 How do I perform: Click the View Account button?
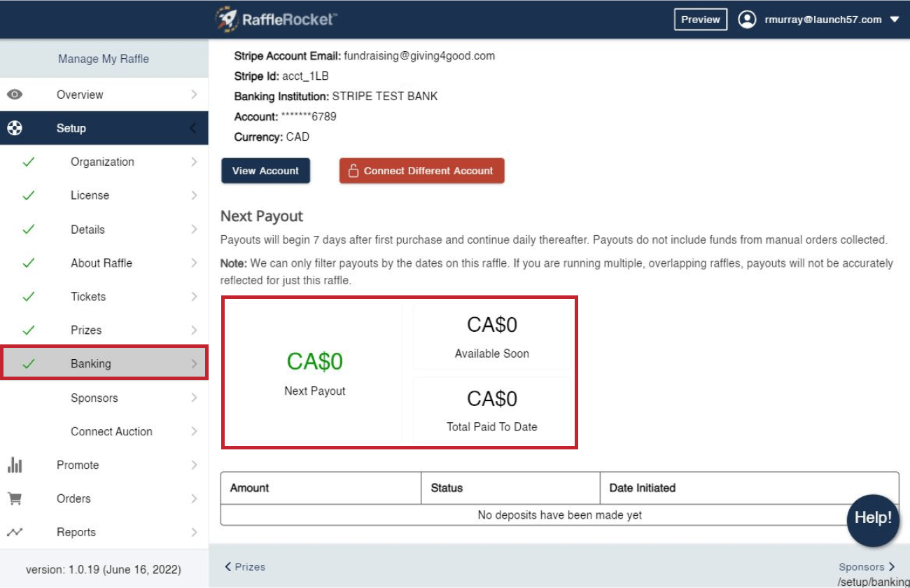tap(265, 171)
